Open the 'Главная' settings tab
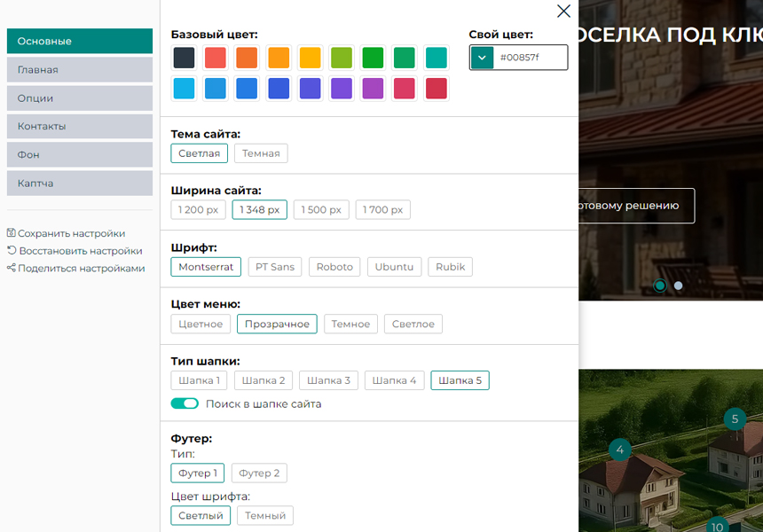 coord(80,70)
